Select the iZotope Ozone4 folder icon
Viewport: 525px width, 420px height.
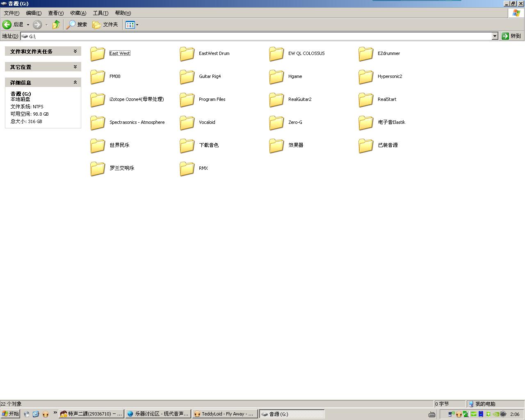coord(98,99)
